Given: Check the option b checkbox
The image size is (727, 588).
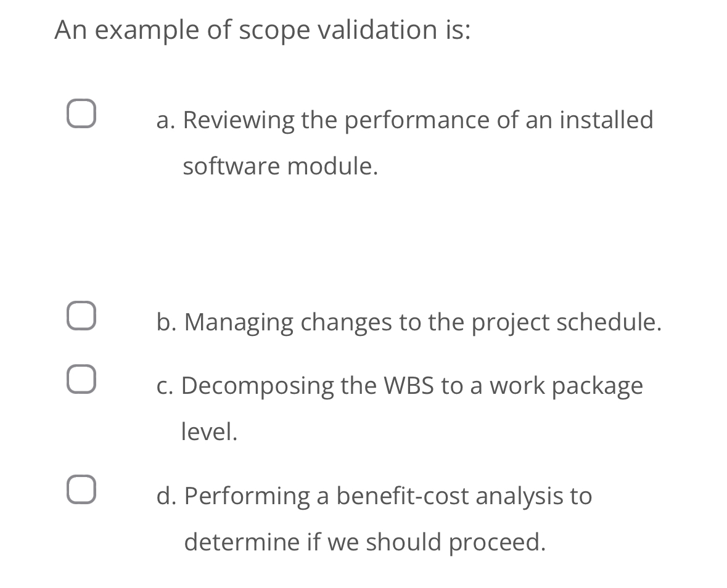Looking at the screenshot, I should (81, 315).
